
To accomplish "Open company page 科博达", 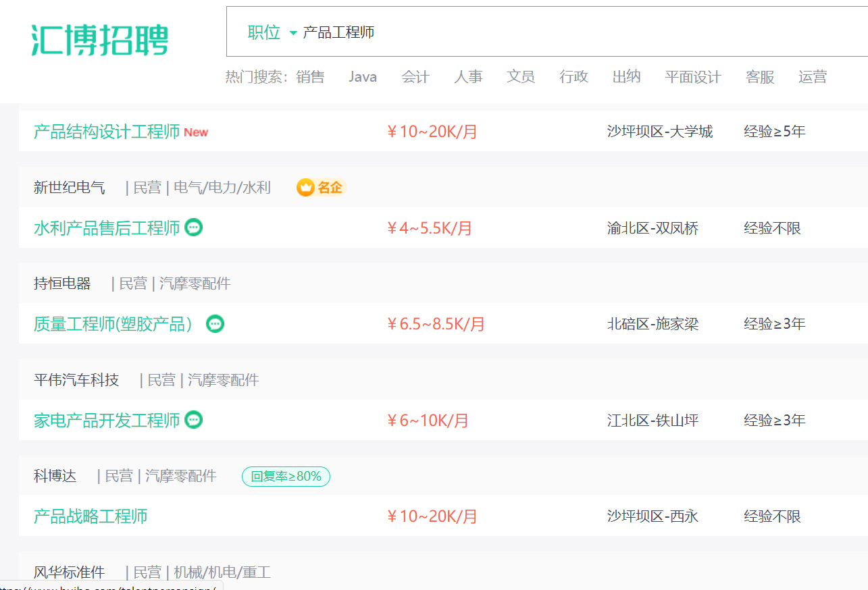I will click(55, 477).
